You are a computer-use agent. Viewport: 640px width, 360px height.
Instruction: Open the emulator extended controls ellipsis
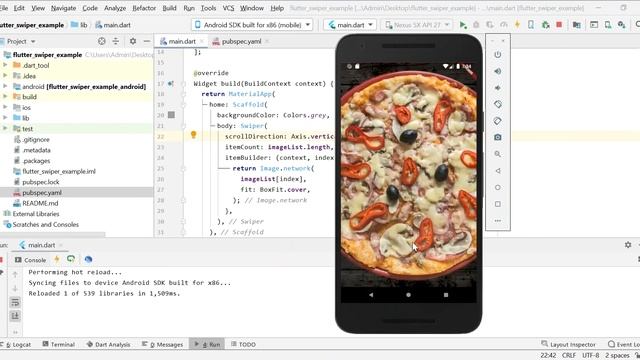[x=498, y=221]
